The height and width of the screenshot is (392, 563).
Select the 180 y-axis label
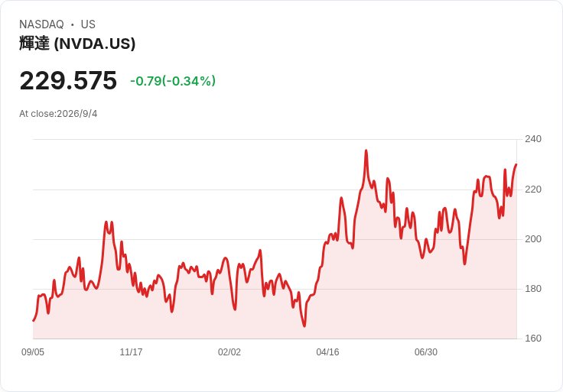pyautogui.click(x=533, y=289)
